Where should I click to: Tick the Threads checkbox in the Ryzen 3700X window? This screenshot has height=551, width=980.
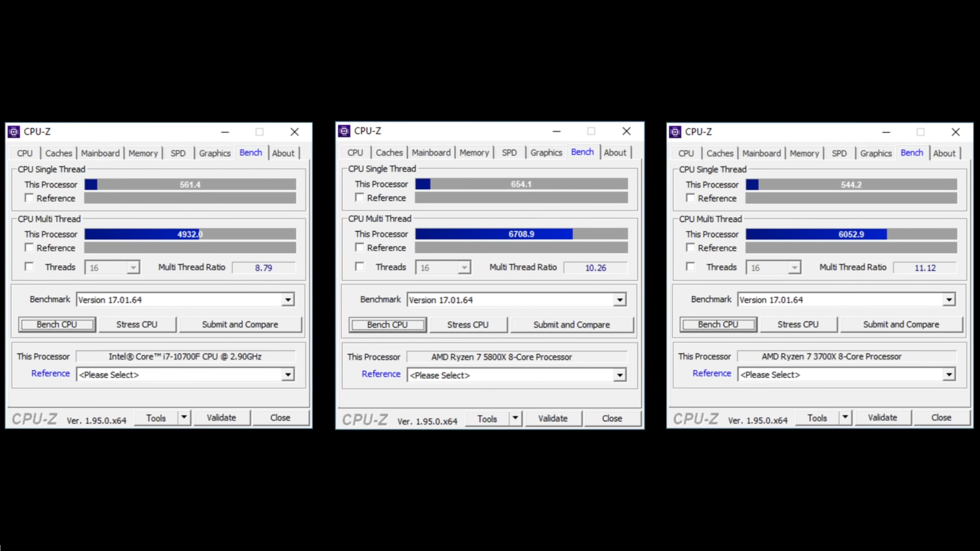(690, 266)
